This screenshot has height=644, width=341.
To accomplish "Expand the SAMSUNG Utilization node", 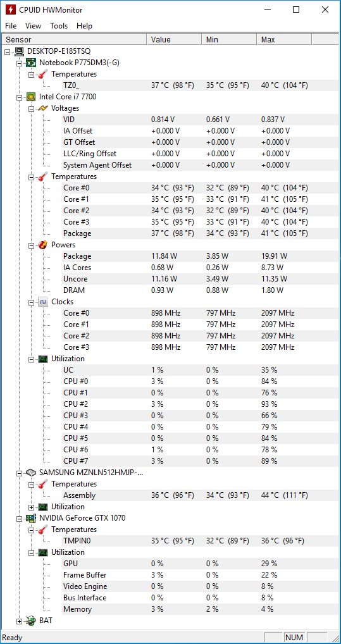I will click(31, 507).
